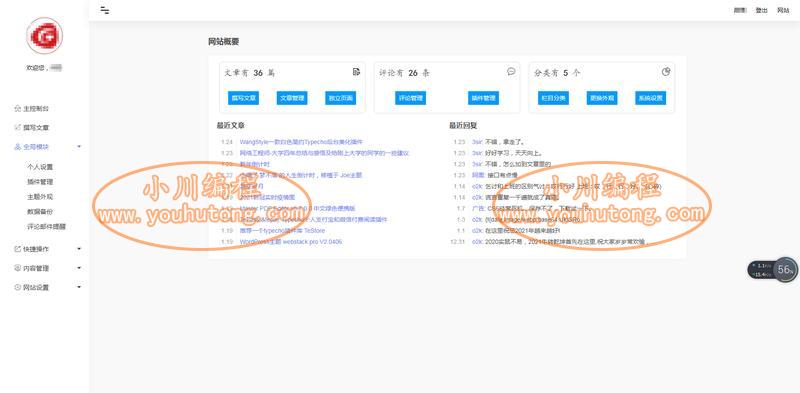The width and height of the screenshot is (800, 393).
Task: Click the round red G avatar logo
Action: click(x=44, y=36)
